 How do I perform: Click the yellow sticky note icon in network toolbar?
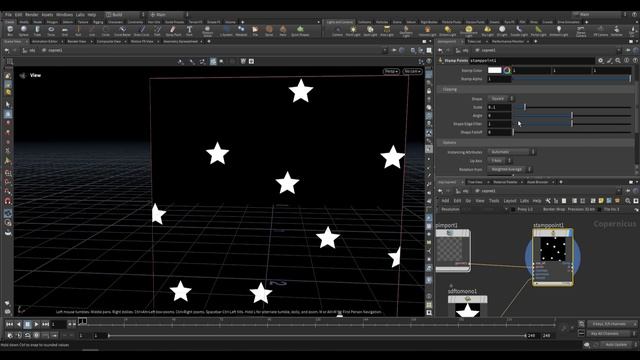(x=601, y=201)
